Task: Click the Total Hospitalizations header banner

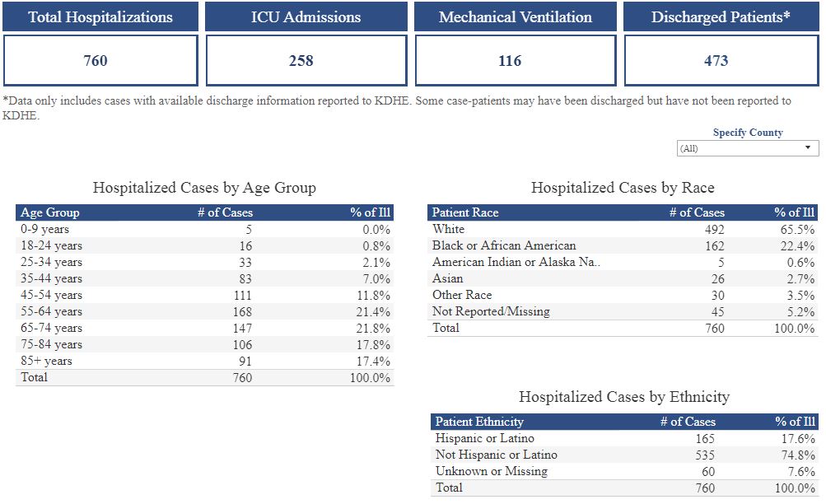Action: click(100, 16)
